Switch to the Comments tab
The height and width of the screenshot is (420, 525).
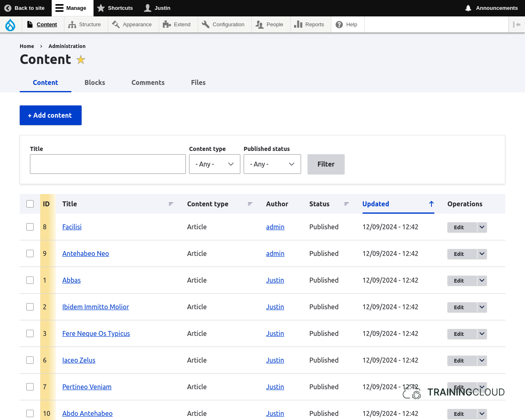[x=148, y=82]
